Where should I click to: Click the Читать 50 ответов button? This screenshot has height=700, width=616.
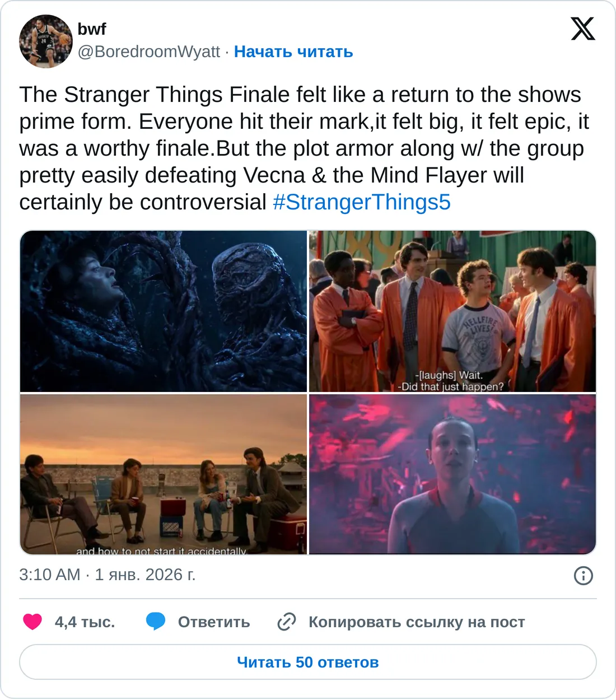point(308,662)
